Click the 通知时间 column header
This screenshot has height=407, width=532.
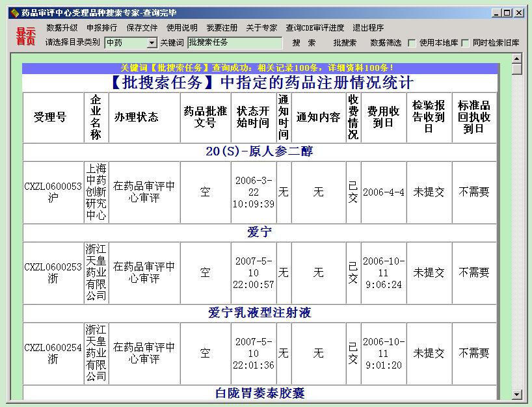pos(284,117)
